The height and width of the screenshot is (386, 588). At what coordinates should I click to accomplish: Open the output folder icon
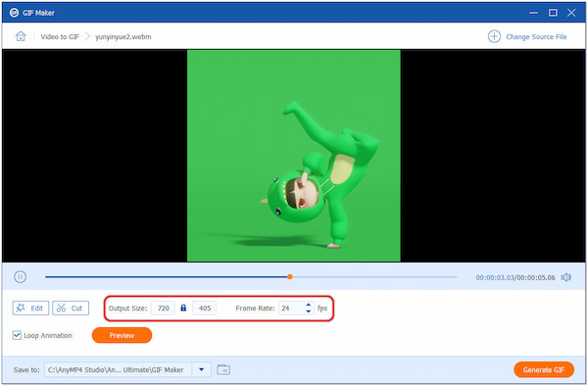point(223,369)
